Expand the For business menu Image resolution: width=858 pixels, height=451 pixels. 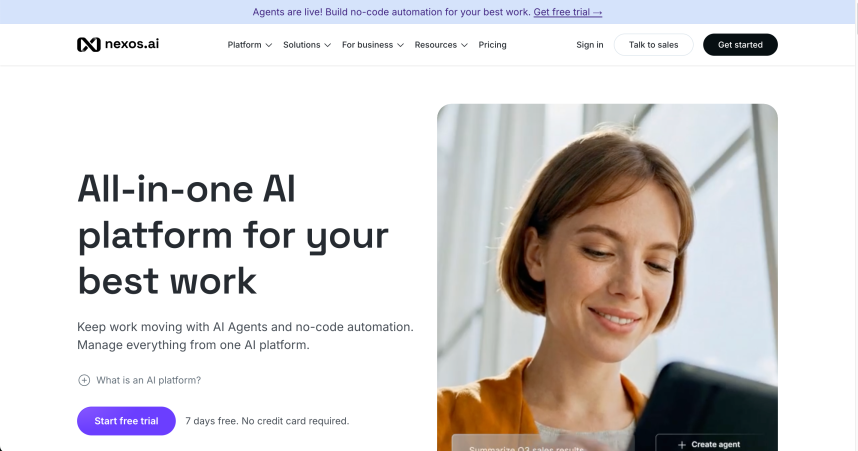click(x=373, y=45)
